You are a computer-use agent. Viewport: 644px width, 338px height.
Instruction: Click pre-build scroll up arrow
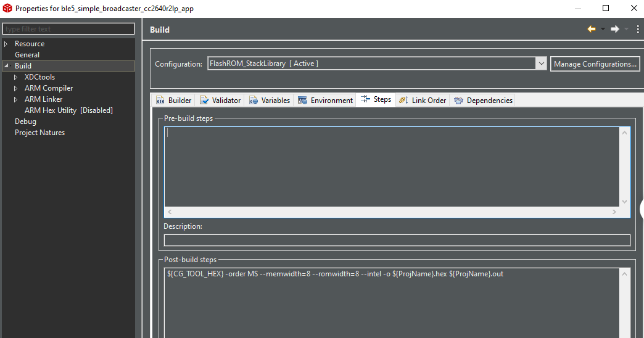pos(625,133)
